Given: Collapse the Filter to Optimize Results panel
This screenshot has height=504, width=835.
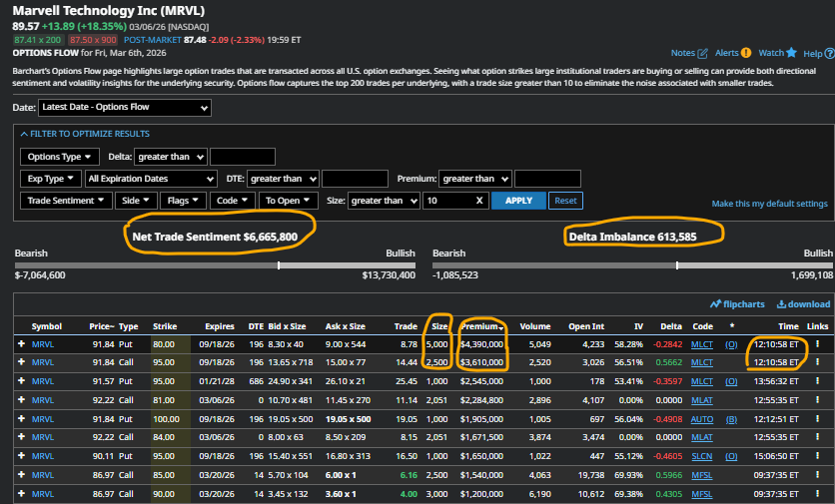Looking at the screenshot, I should (x=85, y=134).
